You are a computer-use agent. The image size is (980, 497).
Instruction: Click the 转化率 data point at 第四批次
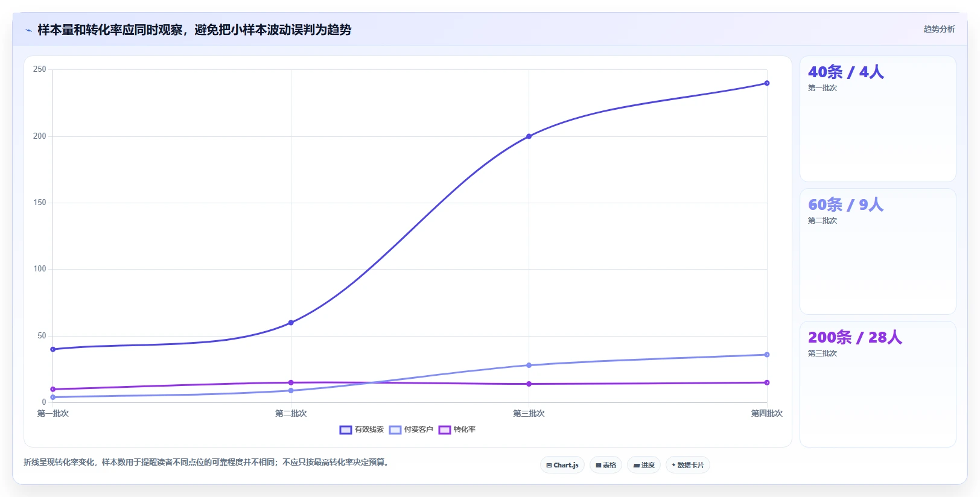(x=767, y=382)
